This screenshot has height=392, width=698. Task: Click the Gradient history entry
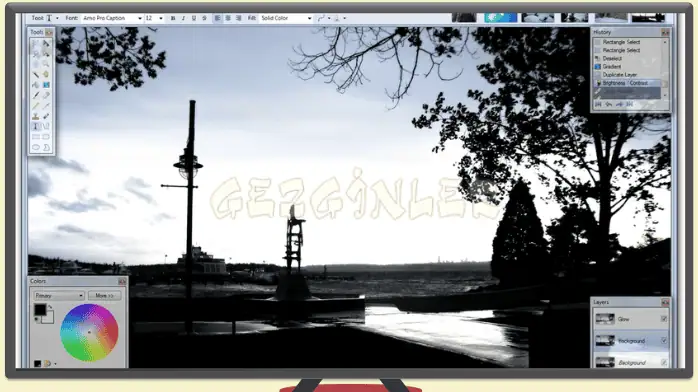click(x=611, y=66)
